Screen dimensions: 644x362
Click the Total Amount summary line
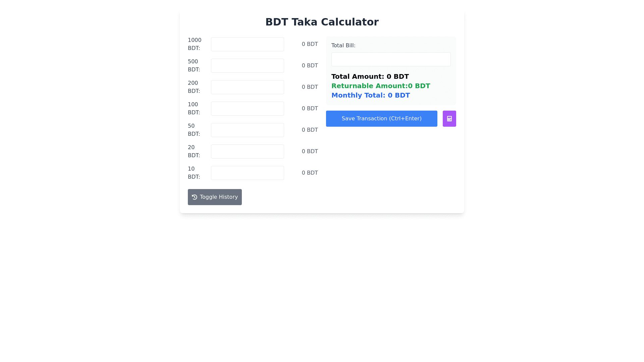(x=370, y=76)
